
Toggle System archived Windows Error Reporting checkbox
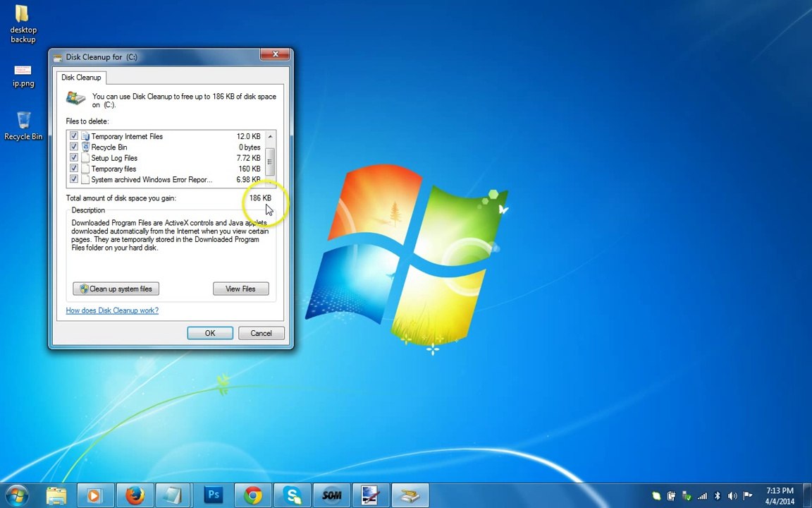[74, 179]
